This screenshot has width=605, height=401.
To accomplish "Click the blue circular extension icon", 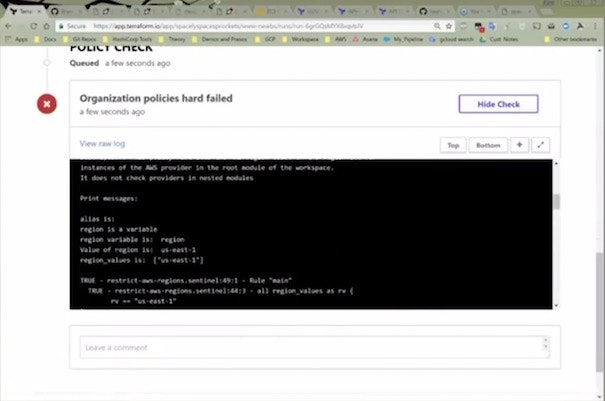I will click(x=566, y=26).
